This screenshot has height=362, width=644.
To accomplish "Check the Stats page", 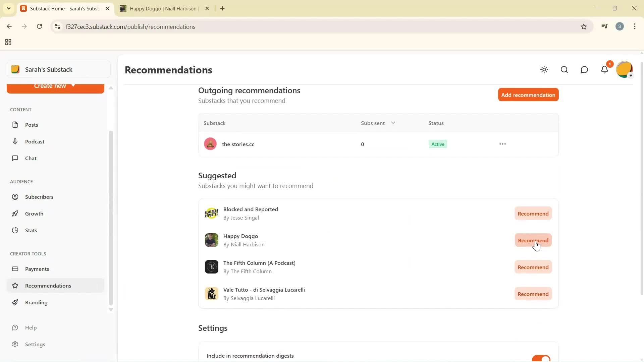I will [31, 230].
